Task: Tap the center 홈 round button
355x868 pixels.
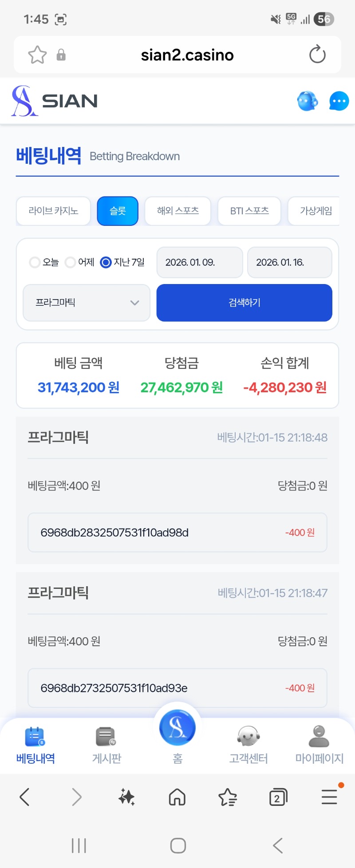Action: [x=177, y=728]
